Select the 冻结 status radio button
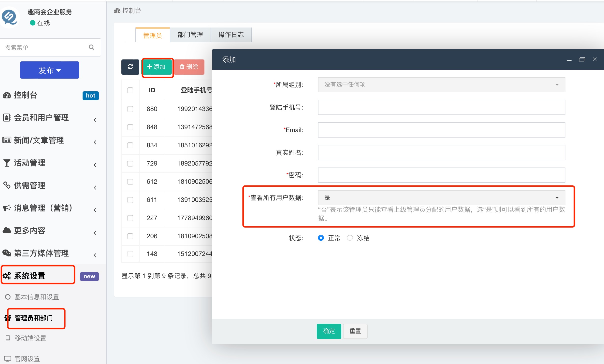 tap(350, 238)
